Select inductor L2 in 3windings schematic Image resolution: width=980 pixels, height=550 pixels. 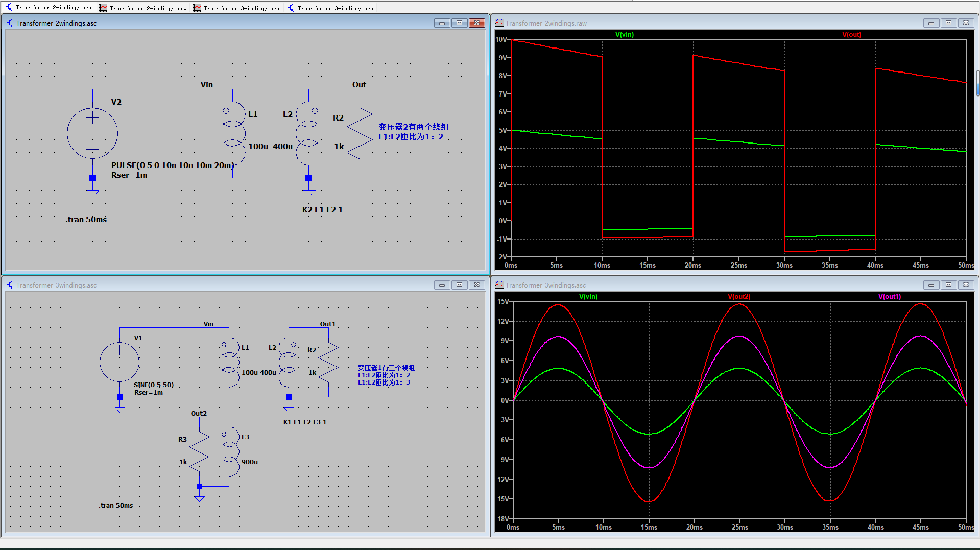pos(289,363)
